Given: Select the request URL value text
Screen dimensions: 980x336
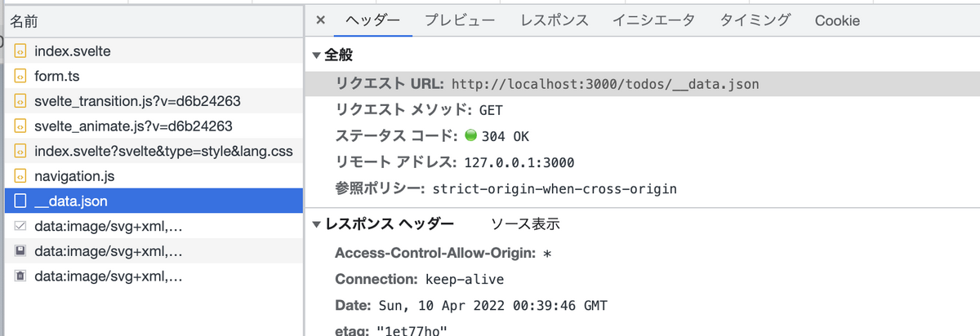Looking at the screenshot, I should tap(606, 84).
